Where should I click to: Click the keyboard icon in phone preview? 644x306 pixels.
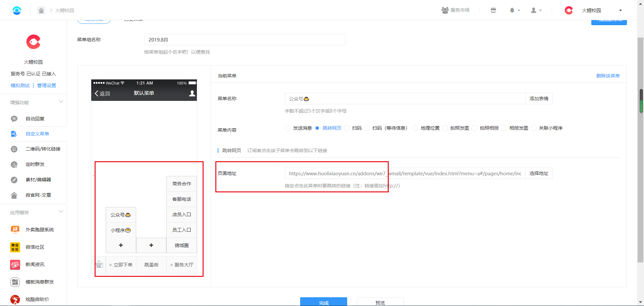coord(99,265)
